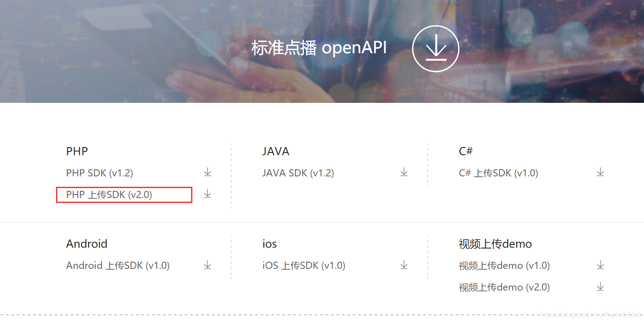Click the large circular download icon
Image resolution: width=644 pixels, height=323 pixels.
click(x=435, y=48)
